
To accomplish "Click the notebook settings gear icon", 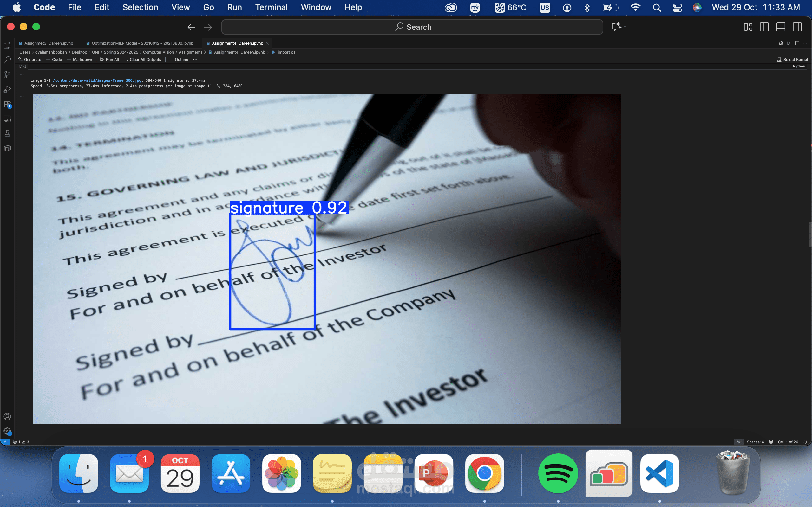I will pos(781,43).
